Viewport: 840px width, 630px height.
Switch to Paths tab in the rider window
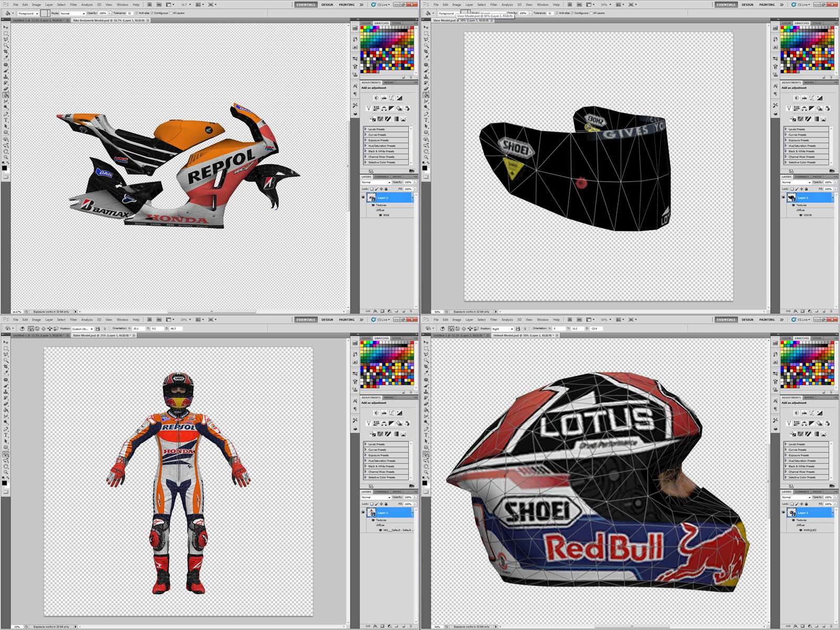tap(397, 492)
